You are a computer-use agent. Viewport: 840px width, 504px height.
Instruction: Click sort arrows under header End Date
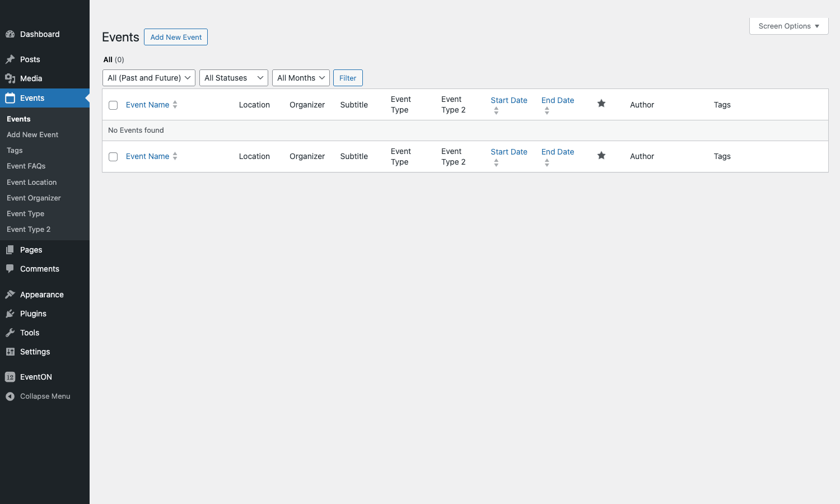(x=547, y=111)
